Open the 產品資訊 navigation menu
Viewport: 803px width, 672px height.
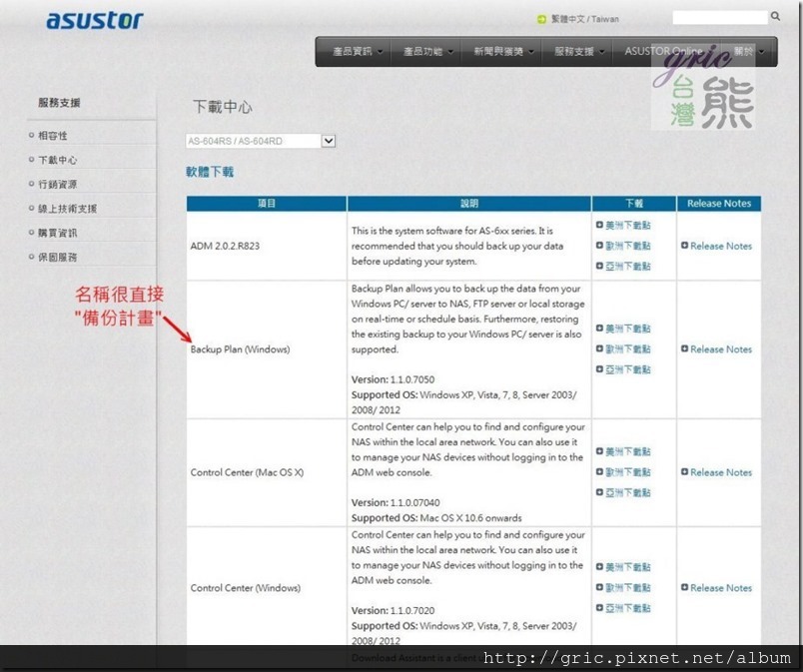[x=353, y=51]
